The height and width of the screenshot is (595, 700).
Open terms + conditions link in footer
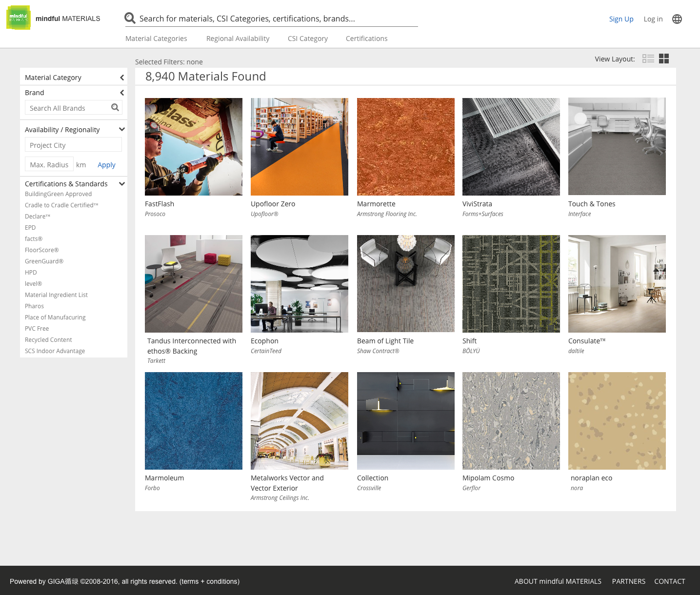point(209,581)
